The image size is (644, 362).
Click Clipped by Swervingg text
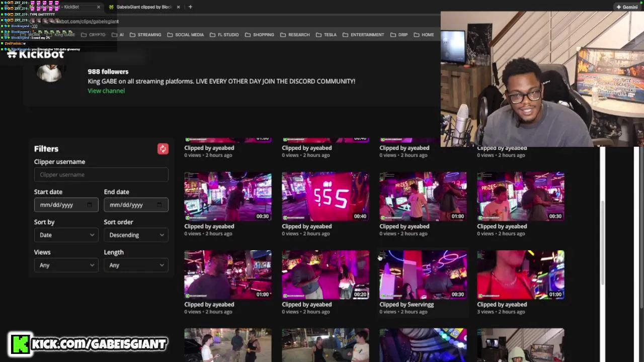coord(407,305)
